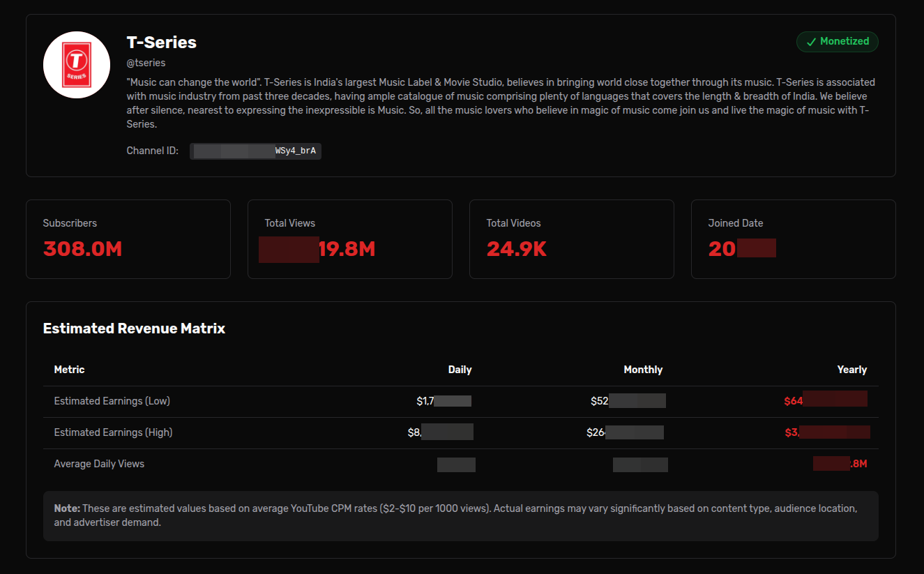Viewport: 924px width, 574px height.
Task: Select the Estimated Earnings (Low) row label
Action: 112,401
